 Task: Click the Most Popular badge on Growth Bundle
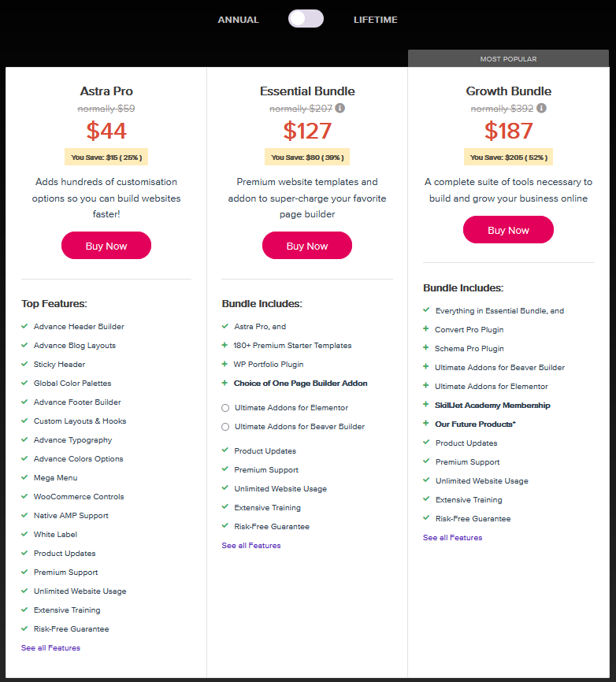[x=508, y=59]
